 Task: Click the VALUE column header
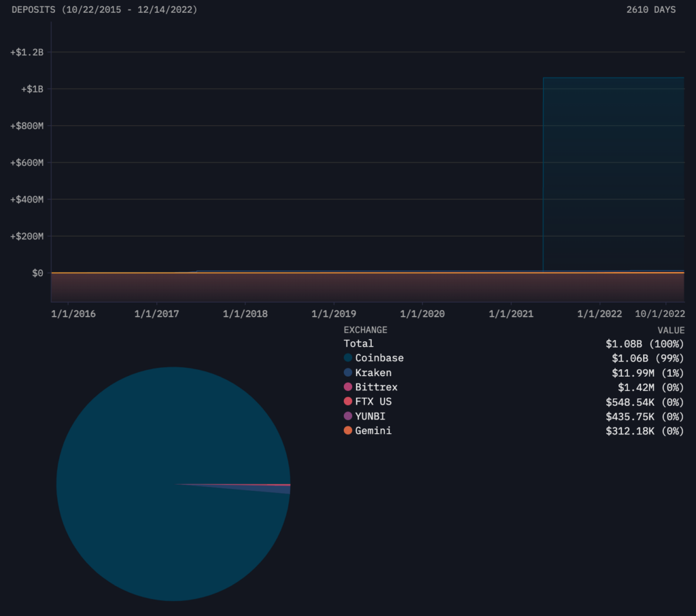(671, 330)
